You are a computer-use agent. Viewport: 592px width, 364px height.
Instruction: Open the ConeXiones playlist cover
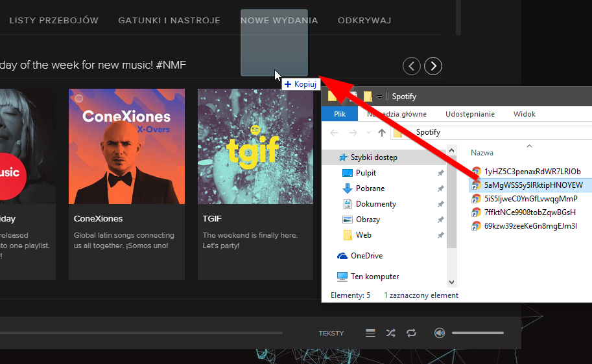tap(127, 146)
